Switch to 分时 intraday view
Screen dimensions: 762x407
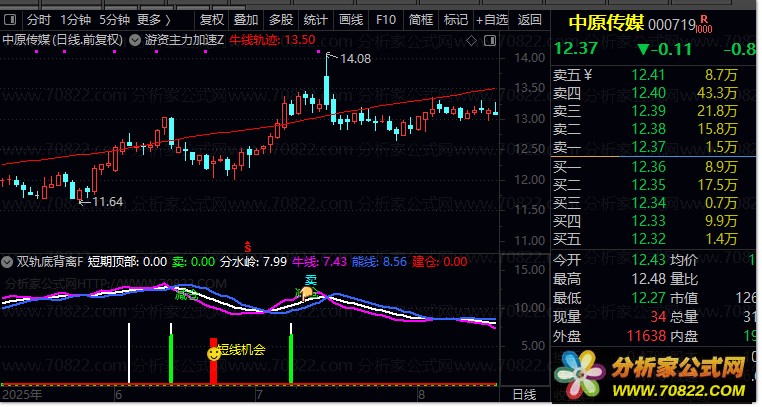pos(39,20)
